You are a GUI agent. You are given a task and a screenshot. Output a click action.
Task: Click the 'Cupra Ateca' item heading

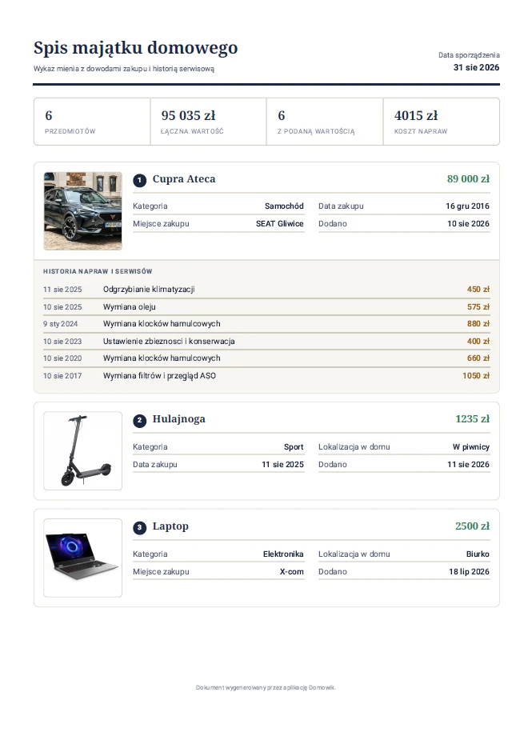coord(184,179)
